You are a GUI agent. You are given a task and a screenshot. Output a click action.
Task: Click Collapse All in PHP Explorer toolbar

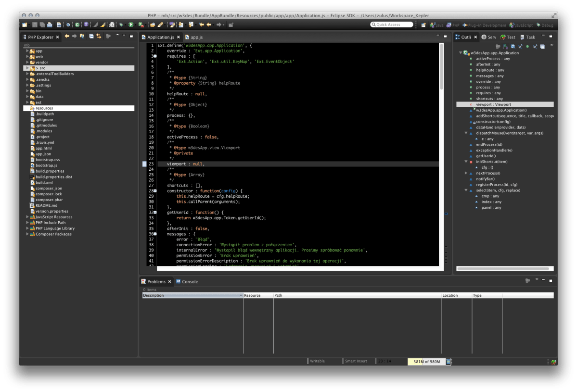pyautogui.click(x=91, y=37)
